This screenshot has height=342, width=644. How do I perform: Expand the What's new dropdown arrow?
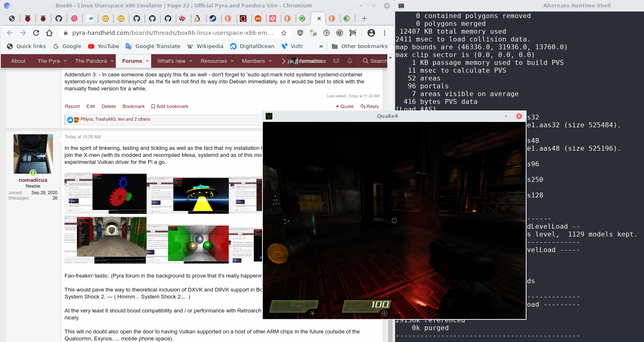coord(191,61)
